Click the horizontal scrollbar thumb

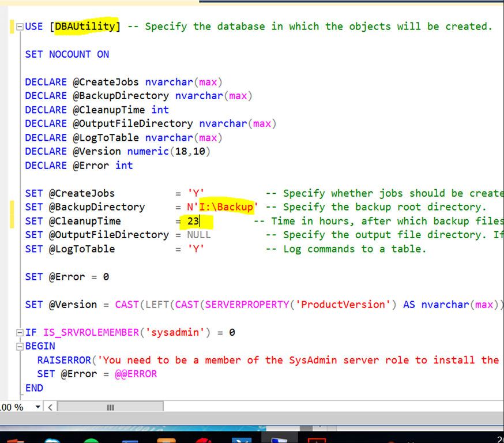(110, 407)
